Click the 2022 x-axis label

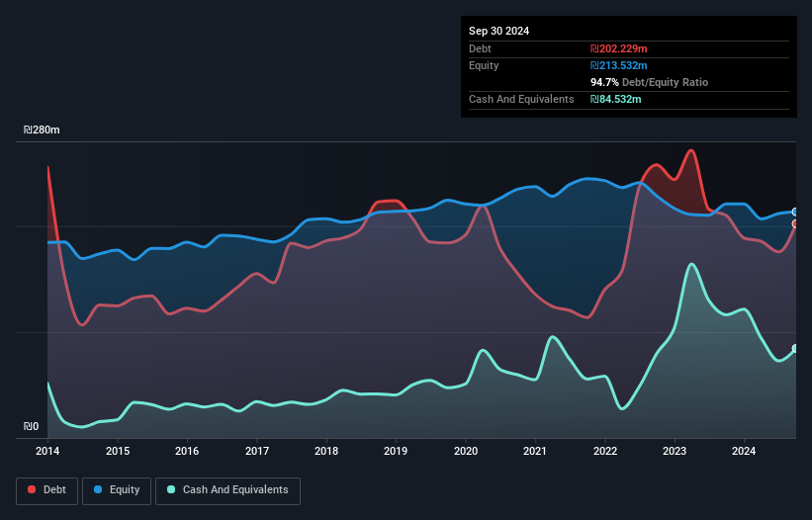pos(605,451)
